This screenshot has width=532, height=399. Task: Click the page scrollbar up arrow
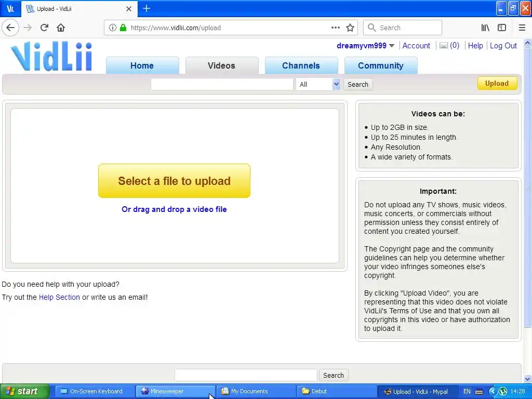[x=527, y=43]
